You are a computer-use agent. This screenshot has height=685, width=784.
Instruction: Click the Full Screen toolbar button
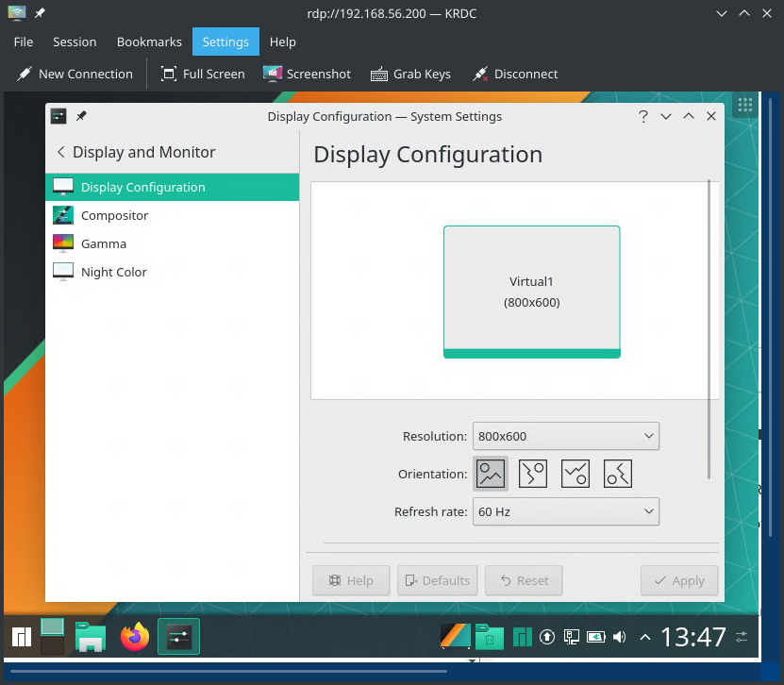point(203,74)
